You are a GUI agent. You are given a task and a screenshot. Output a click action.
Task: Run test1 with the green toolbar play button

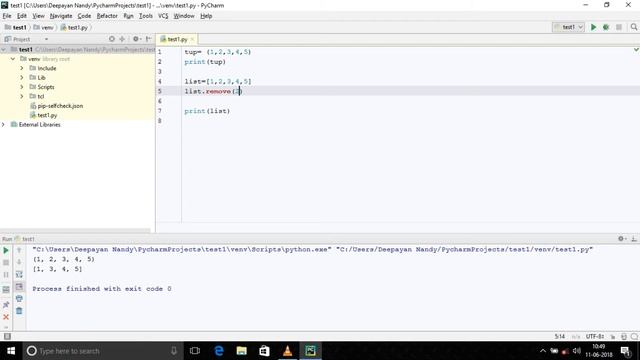(x=593, y=27)
